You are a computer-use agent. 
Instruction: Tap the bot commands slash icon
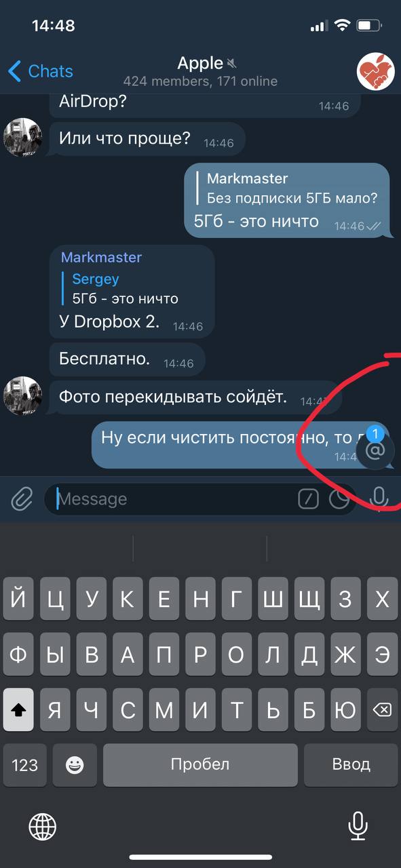pos(308,500)
